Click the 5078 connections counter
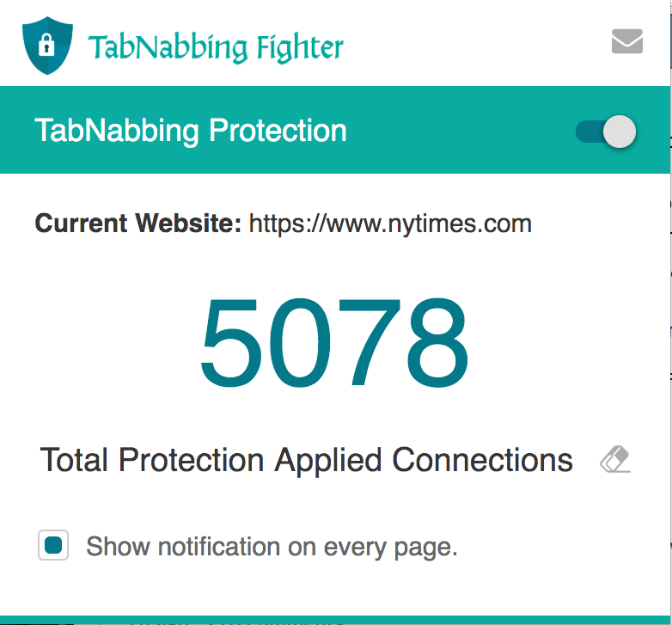 [x=335, y=346]
